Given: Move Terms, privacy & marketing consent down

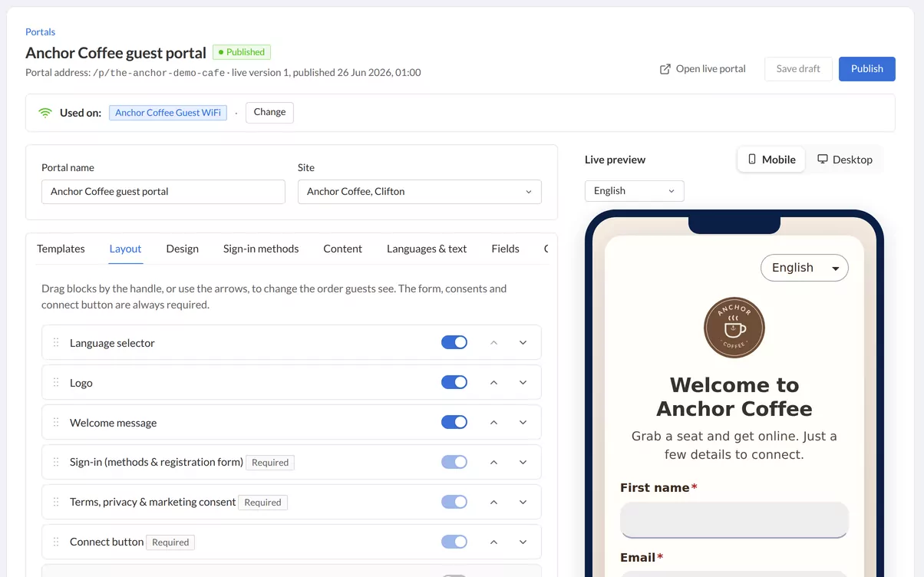Looking at the screenshot, I should click(x=523, y=502).
